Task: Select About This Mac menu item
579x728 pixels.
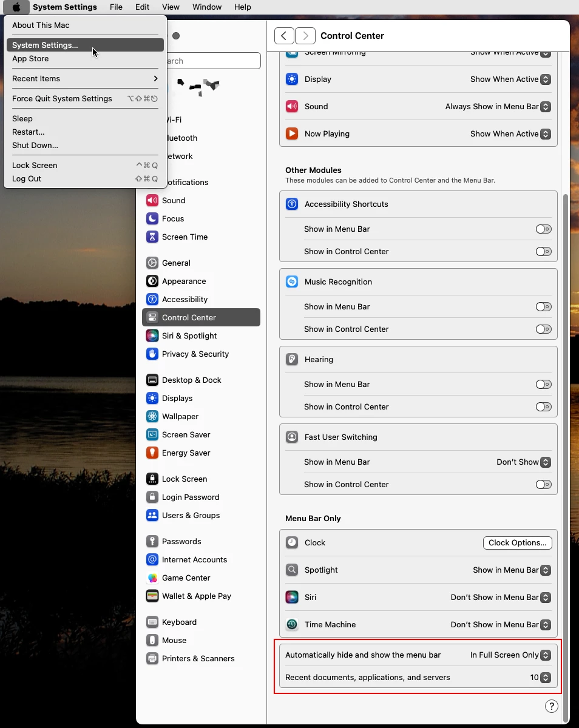Action: point(85,25)
